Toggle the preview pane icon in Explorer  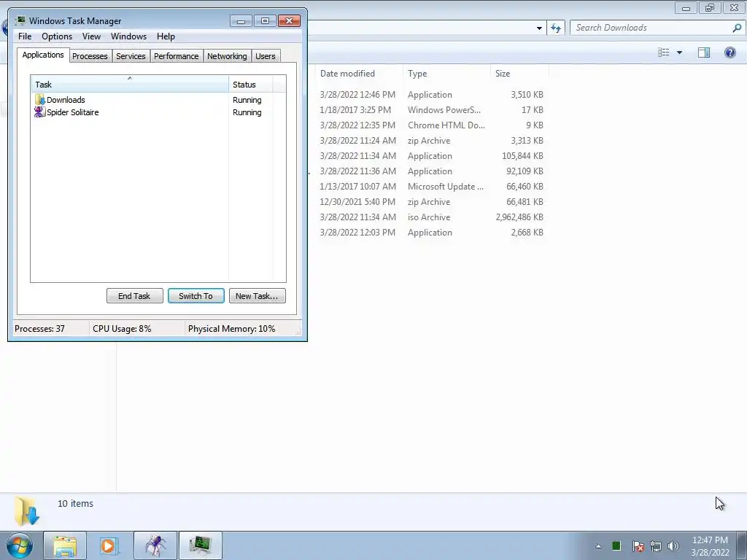pos(704,52)
